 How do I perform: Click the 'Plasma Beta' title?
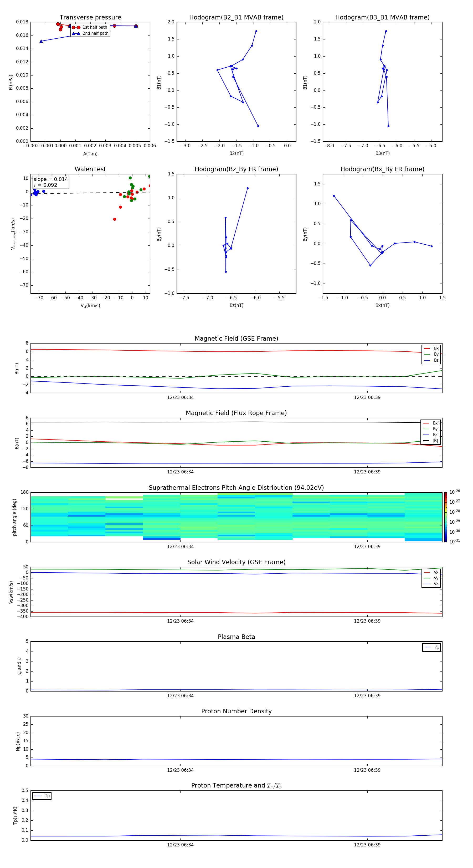coord(236,637)
